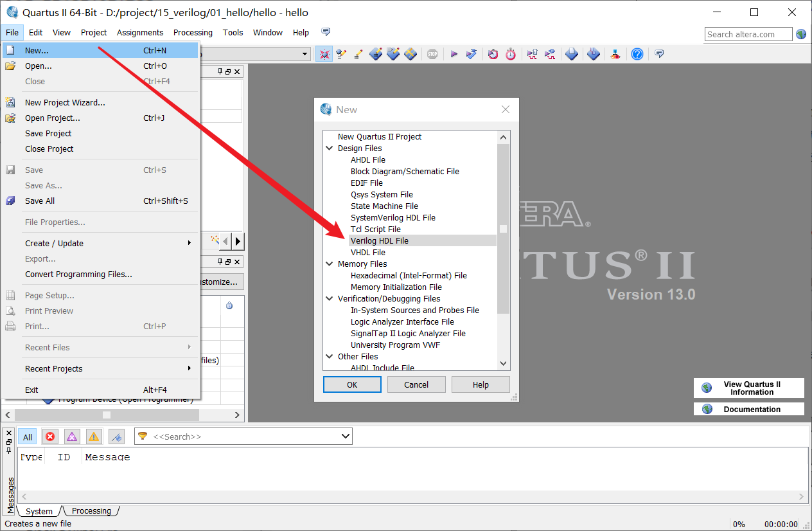Open the Processing menu
Viewport: 812px width, 531px height.
click(193, 32)
